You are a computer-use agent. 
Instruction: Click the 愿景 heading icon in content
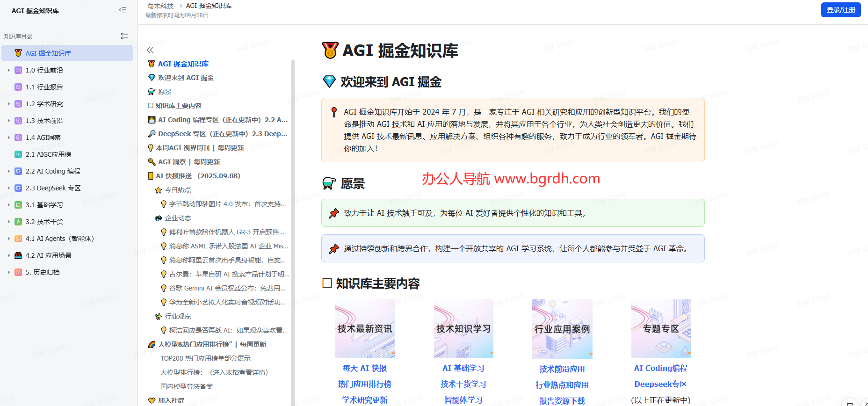point(329,183)
